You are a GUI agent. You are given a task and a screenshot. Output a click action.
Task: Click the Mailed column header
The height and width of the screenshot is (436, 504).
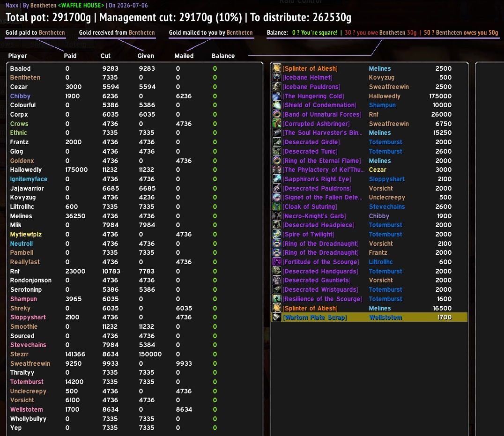[x=184, y=56]
